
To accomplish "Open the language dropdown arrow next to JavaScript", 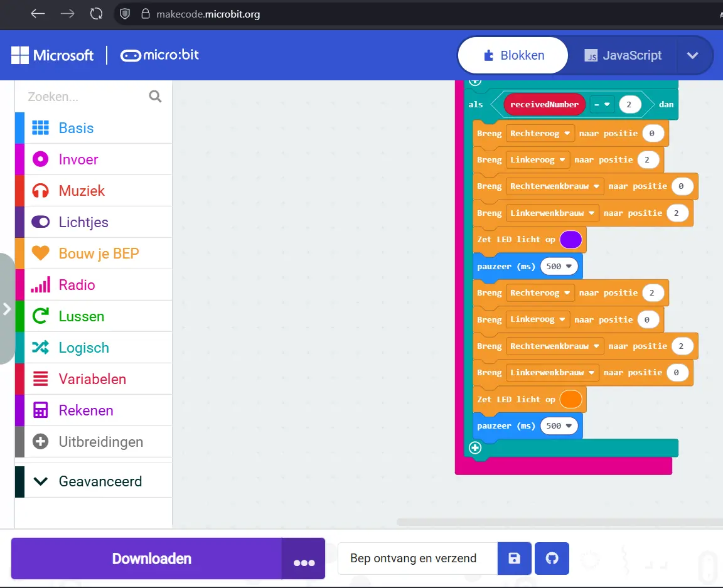I will (692, 55).
